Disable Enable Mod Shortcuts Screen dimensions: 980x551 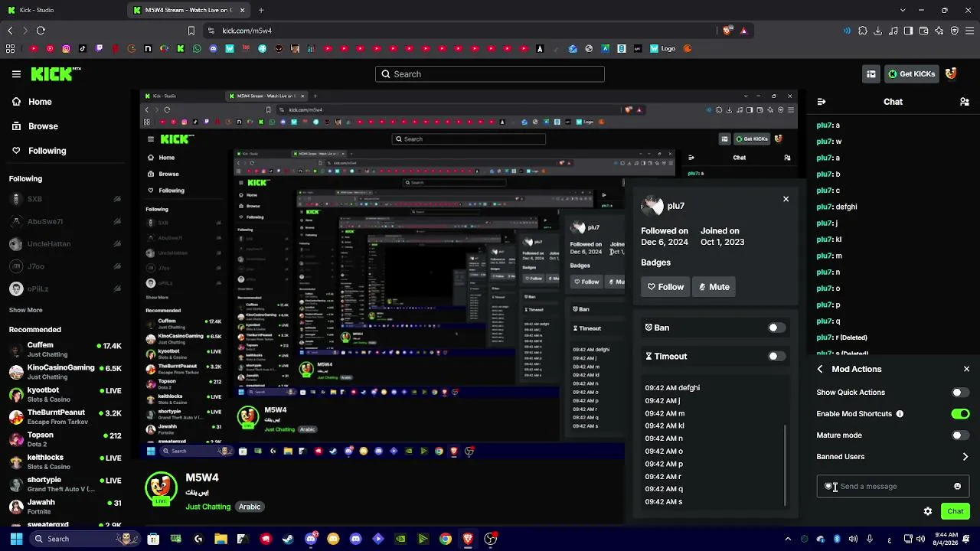coord(960,414)
